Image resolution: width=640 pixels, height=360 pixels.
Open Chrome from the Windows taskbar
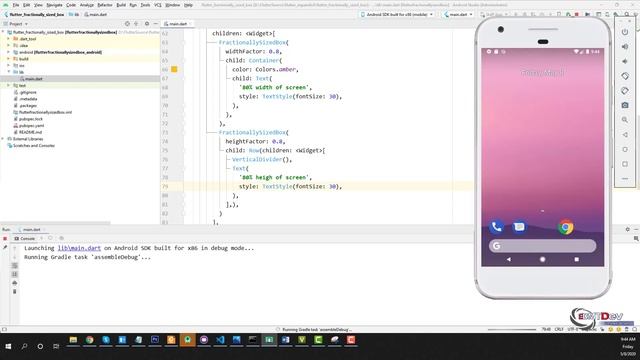(89, 340)
